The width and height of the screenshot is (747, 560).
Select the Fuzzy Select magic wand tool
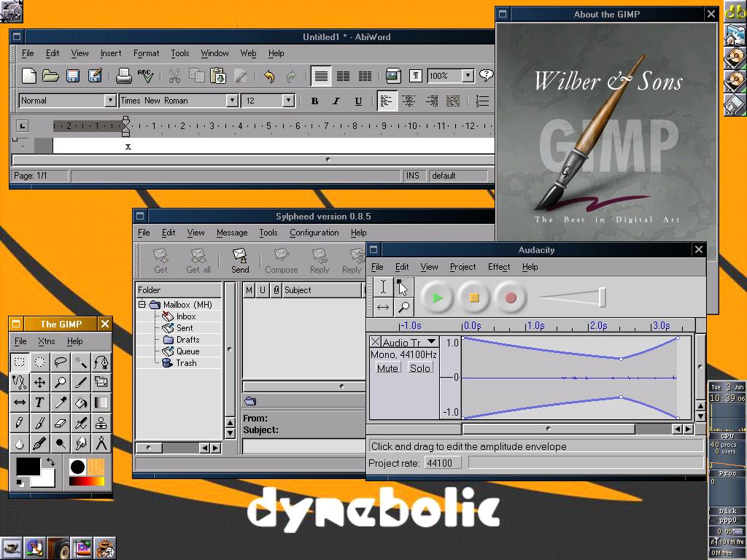(81, 362)
